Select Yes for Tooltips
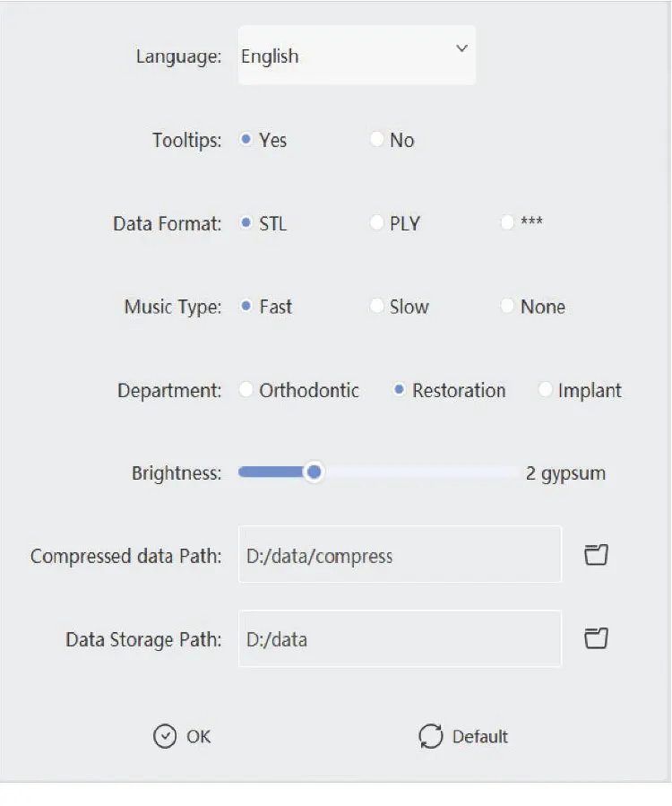Screen dimensions: 672x806 (x=246, y=140)
